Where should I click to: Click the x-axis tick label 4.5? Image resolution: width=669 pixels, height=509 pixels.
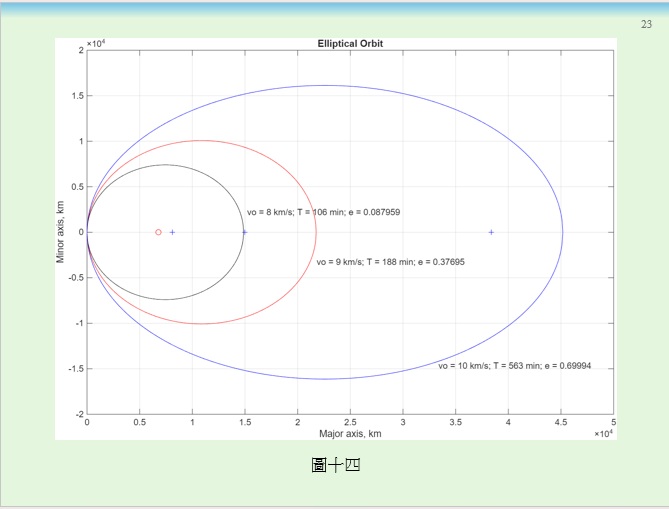561,423
